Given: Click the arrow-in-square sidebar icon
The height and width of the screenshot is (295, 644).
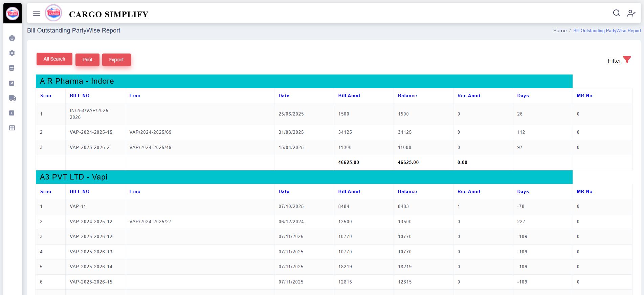Looking at the screenshot, I should click(12, 83).
